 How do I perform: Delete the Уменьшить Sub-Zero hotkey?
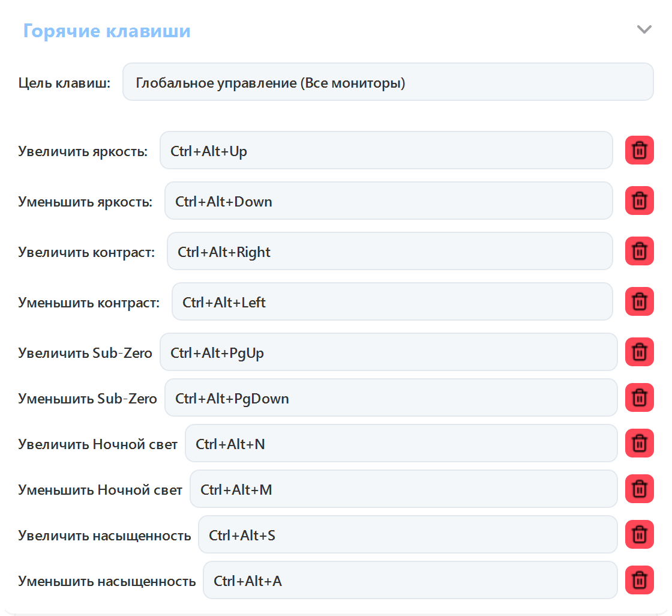pos(639,397)
